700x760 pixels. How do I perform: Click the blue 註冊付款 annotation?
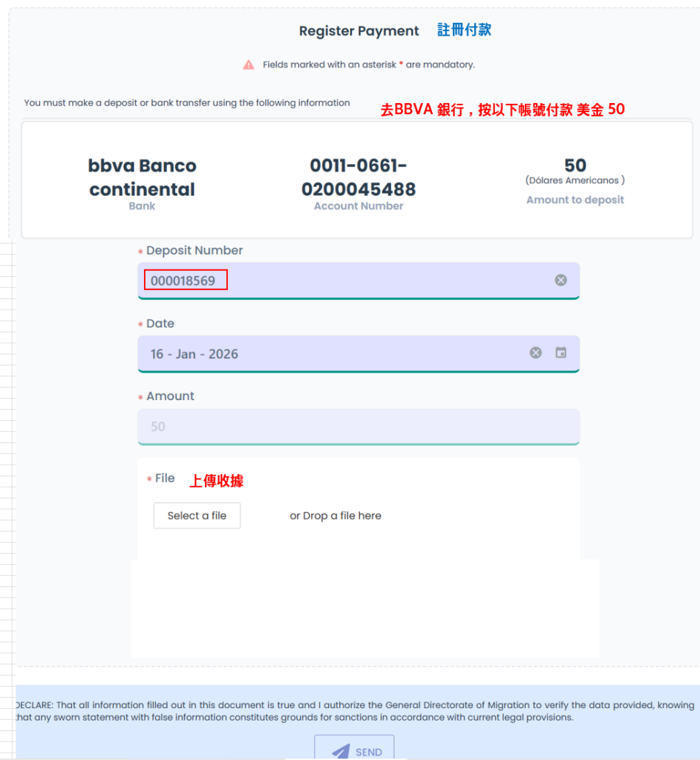(x=464, y=30)
